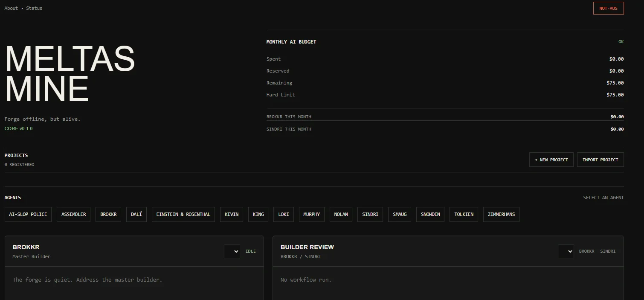The image size is (644, 300).
Task: Open the dropdown in the BUILDER REVIEW panel
Action: [x=566, y=251]
